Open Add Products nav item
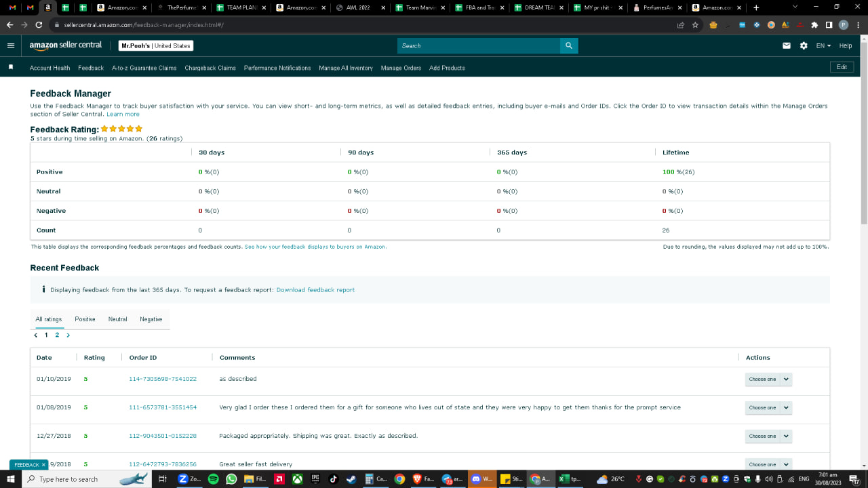 447,68
